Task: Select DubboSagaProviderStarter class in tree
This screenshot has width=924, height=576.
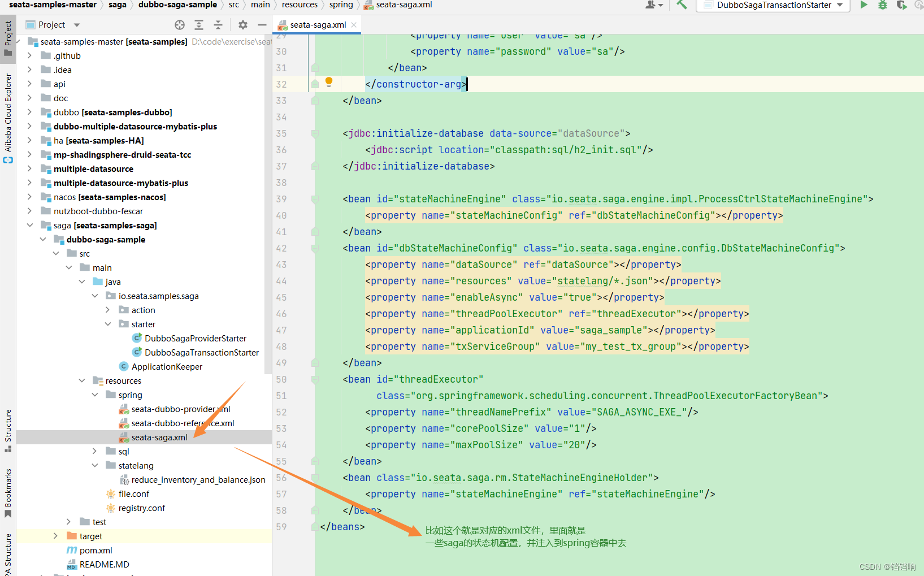Action: [196, 339]
